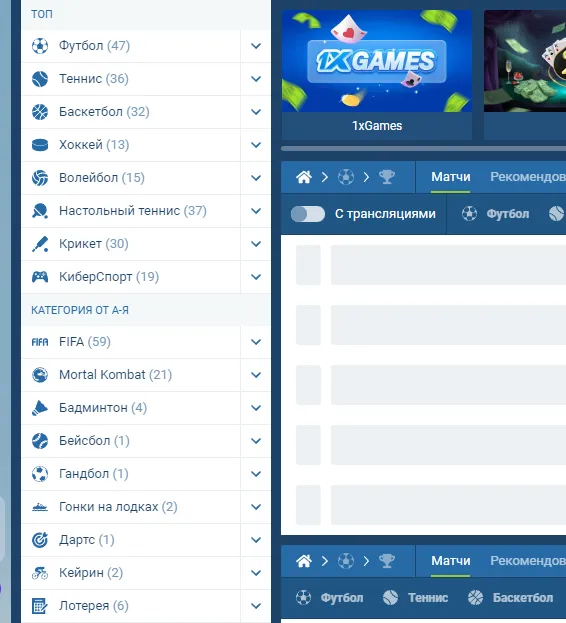
Task: Click the boat icon beside Гонки на лодках
Action: [40, 507]
